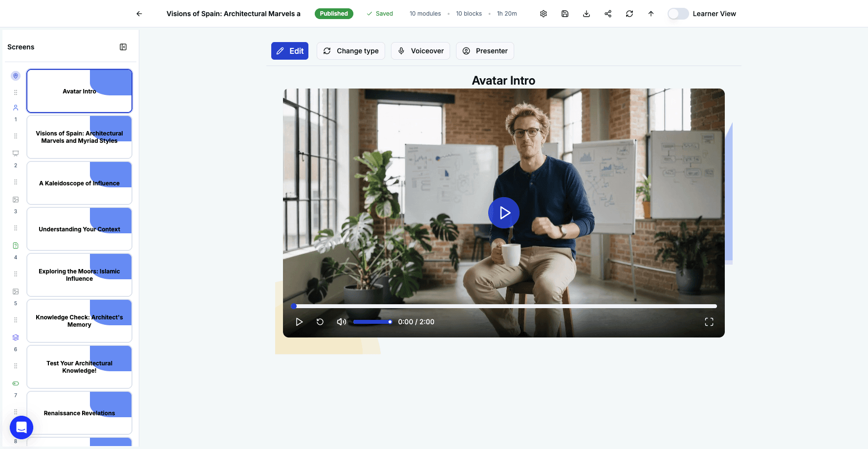The image size is (868, 449).
Task: Open the Presenter options
Action: coord(485,51)
